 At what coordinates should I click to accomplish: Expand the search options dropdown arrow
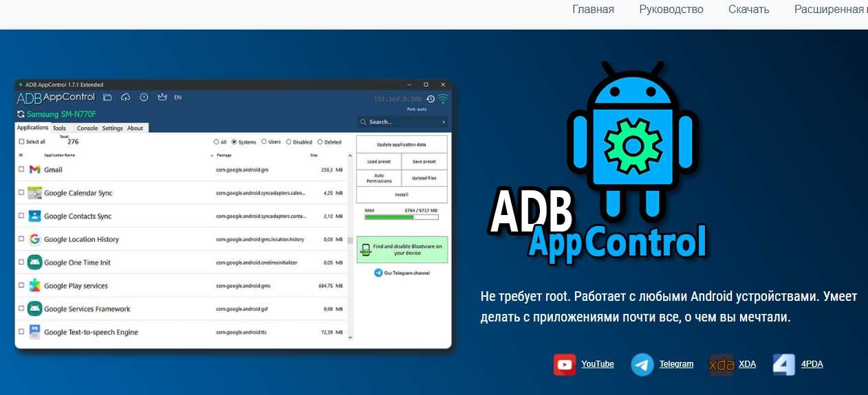coord(444,122)
